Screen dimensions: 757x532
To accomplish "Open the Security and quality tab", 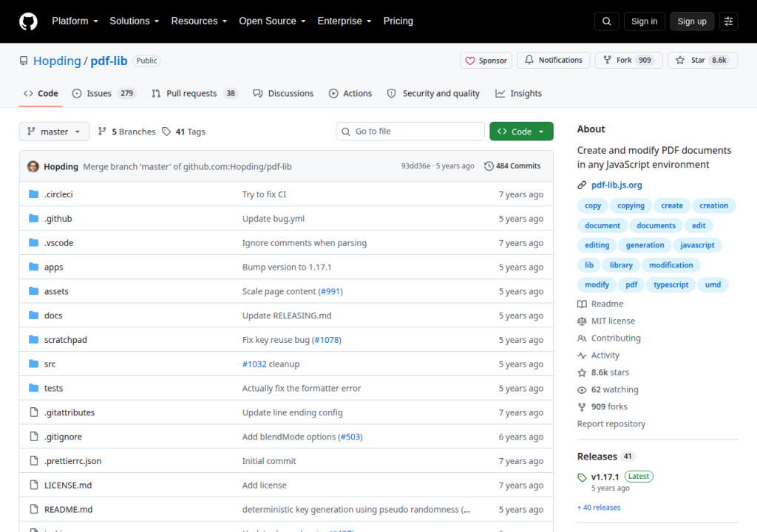I will [433, 94].
